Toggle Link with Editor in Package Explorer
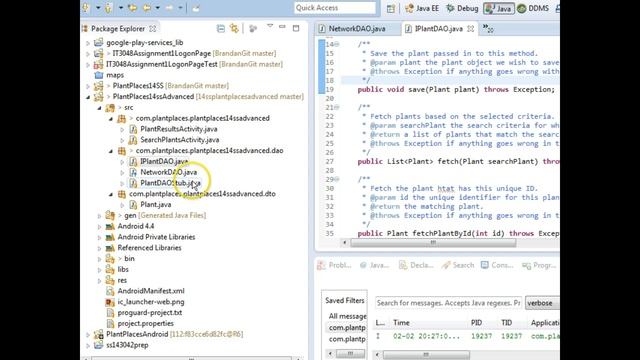 pos(234,29)
